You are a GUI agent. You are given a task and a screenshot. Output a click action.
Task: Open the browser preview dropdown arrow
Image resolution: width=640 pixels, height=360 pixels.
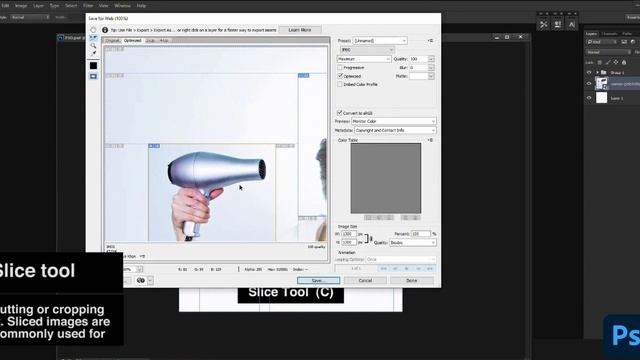click(x=150, y=280)
